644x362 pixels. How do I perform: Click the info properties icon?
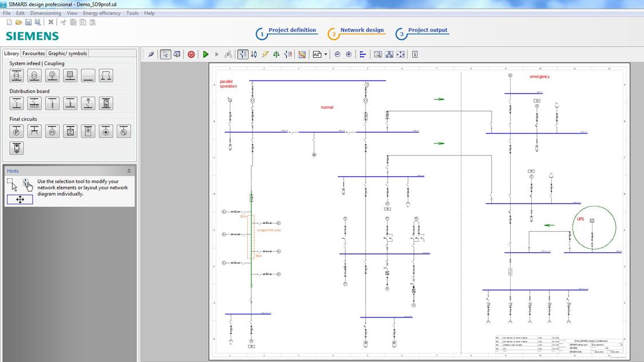[x=415, y=54]
